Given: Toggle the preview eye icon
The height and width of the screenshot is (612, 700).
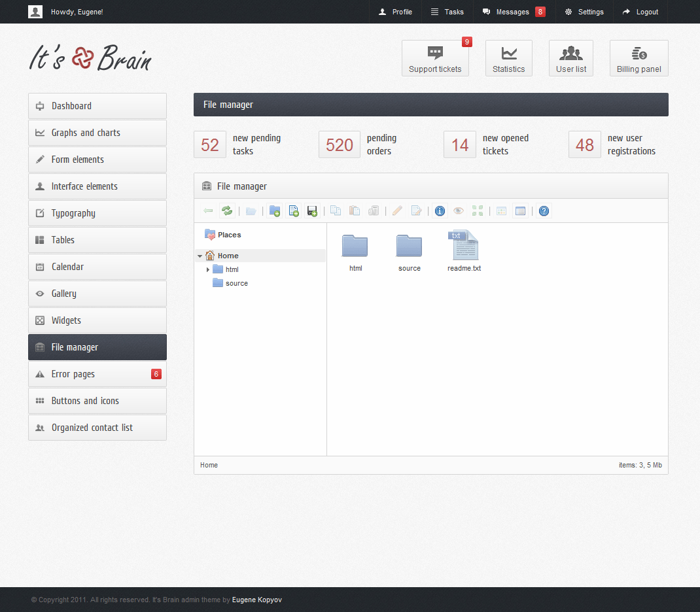Looking at the screenshot, I should (x=458, y=211).
